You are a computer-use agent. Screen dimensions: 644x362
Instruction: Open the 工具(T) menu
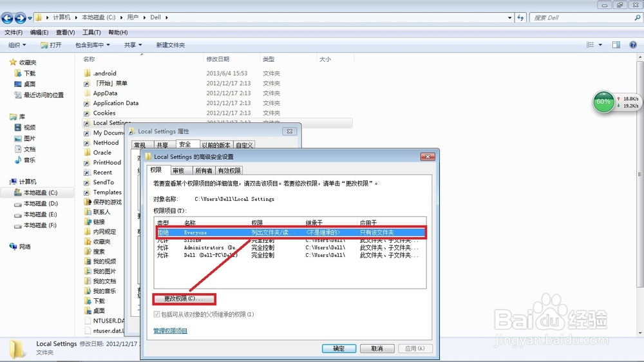[x=91, y=32]
